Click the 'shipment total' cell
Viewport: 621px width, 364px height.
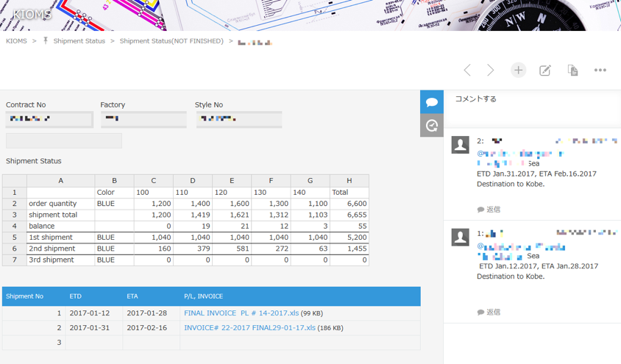pyautogui.click(x=60, y=215)
